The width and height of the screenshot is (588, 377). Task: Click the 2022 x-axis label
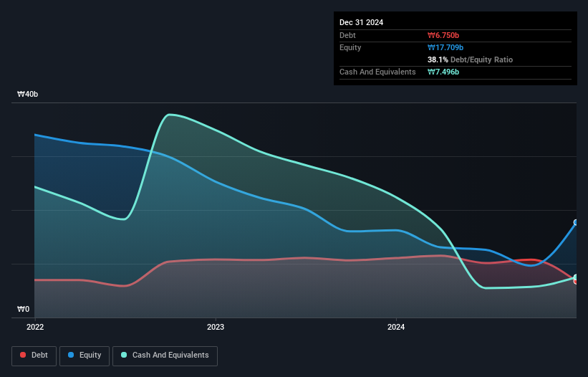pos(35,327)
